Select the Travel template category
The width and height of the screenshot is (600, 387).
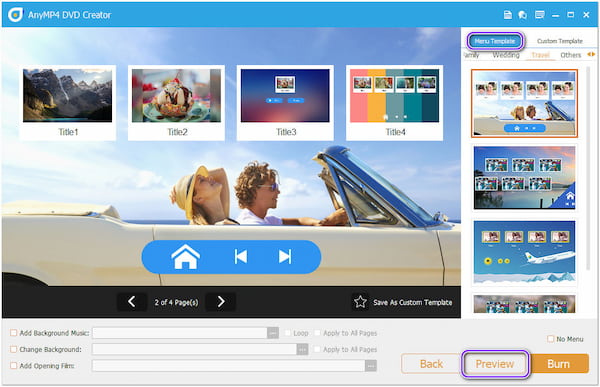pos(540,55)
